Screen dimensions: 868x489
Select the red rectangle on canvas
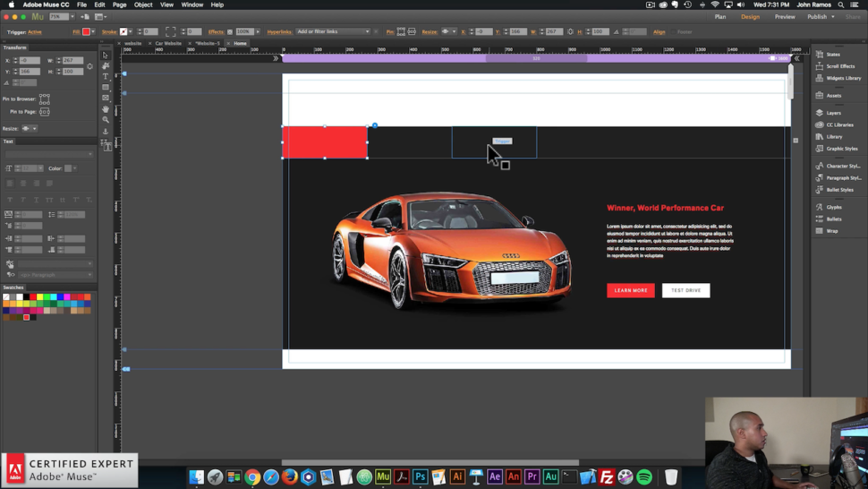(x=325, y=142)
